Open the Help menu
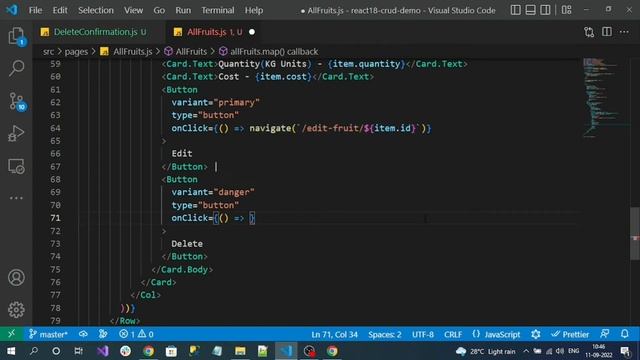The height and width of the screenshot is (360, 640). pos(254,10)
